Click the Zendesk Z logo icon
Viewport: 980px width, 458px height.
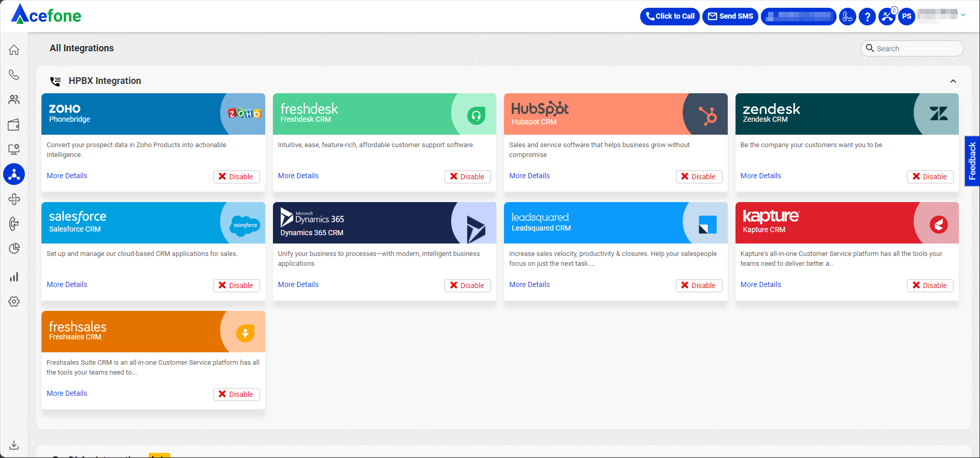pyautogui.click(x=939, y=113)
